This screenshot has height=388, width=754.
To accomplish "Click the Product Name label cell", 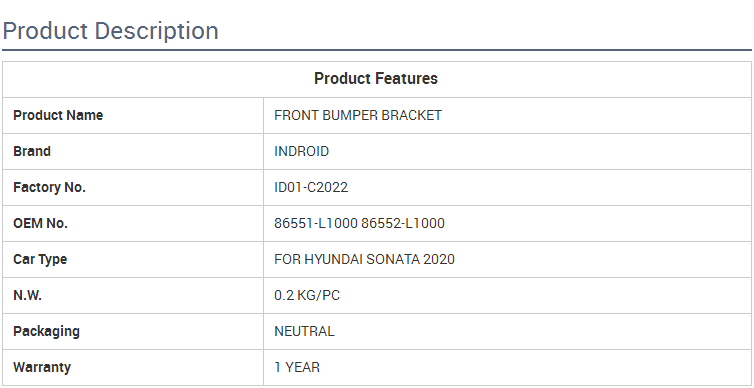I will [x=133, y=115].
